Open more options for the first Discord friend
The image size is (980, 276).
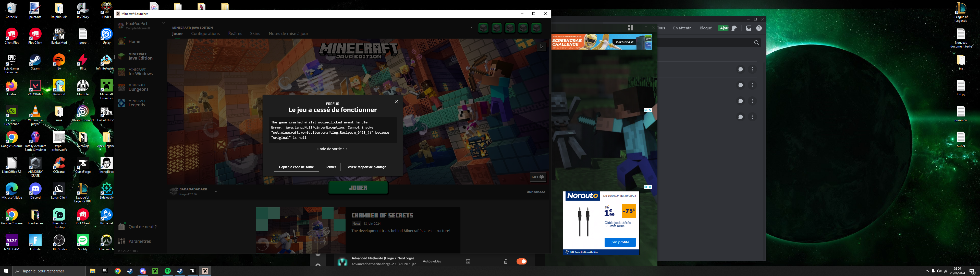coord(752,69)
